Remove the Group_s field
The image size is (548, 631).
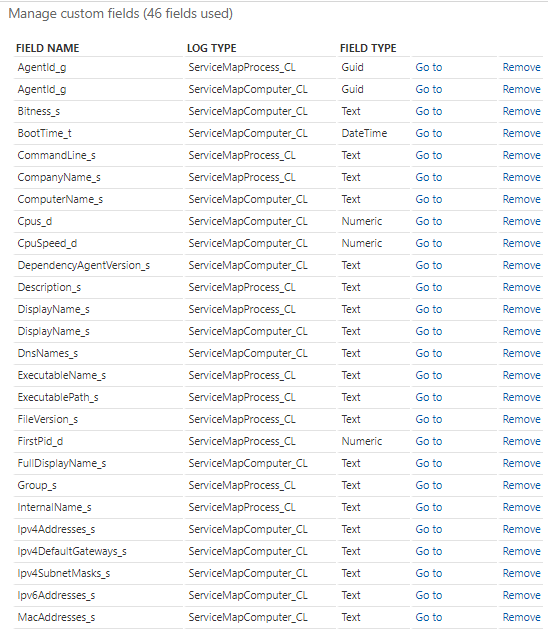click(x=521, y=485)
